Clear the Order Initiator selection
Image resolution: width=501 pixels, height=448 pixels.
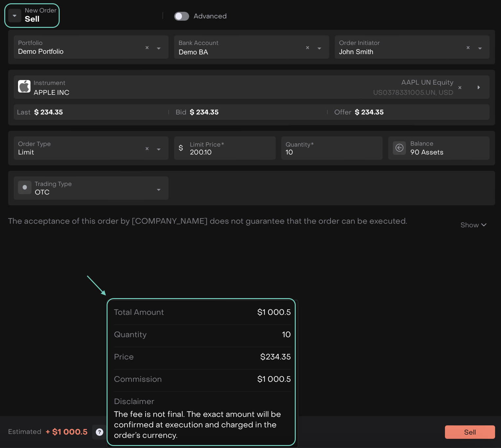pyautogui.click(x=468, y=48)
